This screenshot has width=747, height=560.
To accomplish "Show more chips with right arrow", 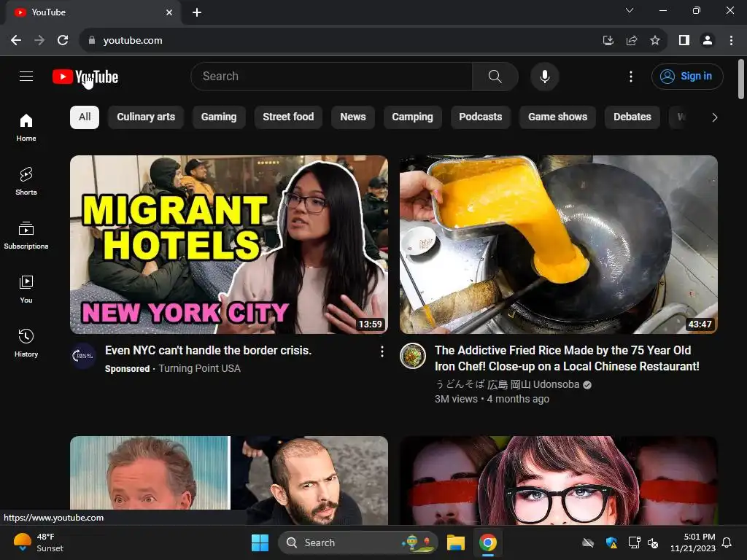I will coord(714,117).
